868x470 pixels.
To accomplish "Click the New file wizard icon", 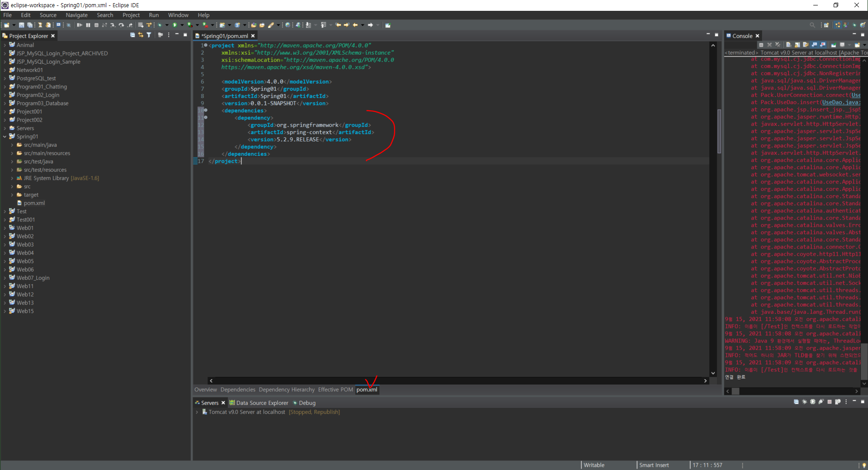I will [6, 25].
